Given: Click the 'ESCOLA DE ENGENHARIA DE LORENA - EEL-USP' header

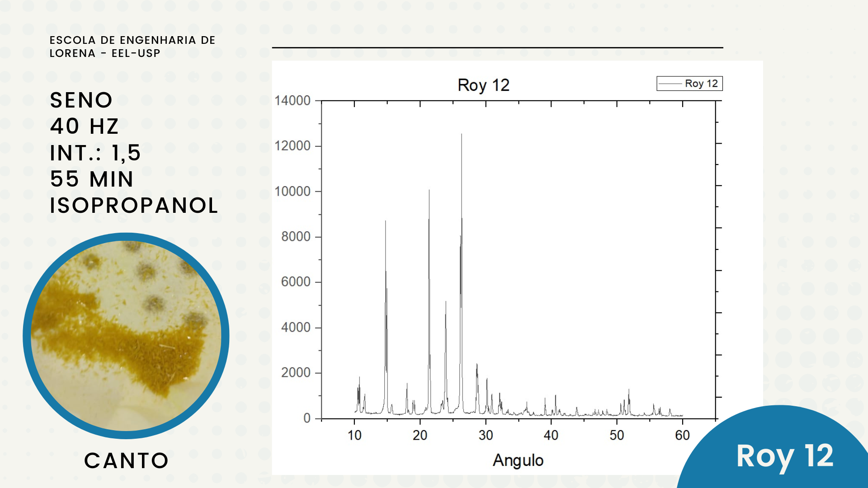Looking at the screenshot, I should click(132, 47).
